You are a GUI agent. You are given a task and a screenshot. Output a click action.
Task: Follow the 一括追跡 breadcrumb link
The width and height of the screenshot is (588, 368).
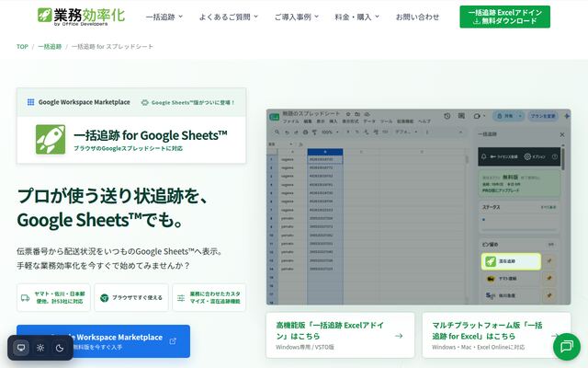[50, 47]
